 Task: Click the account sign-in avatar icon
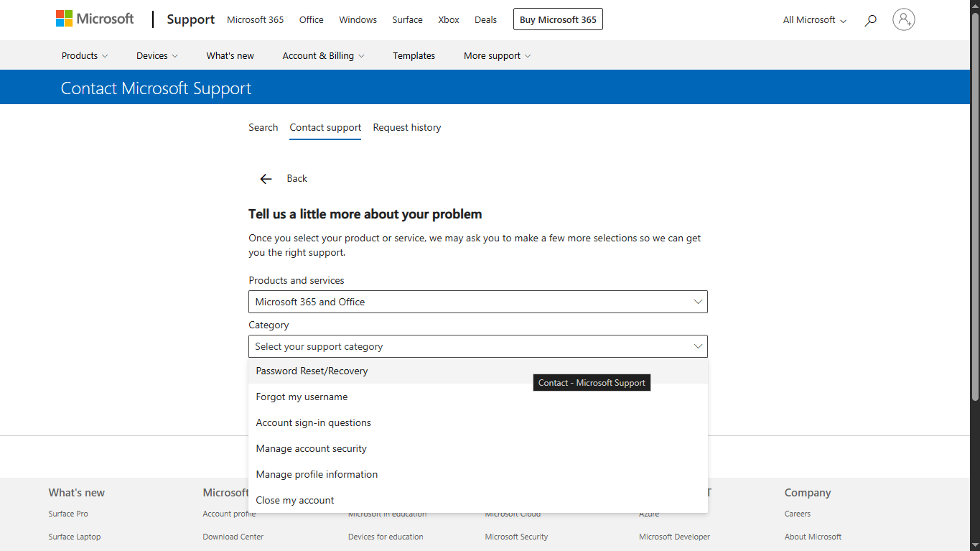pos(904,19)
